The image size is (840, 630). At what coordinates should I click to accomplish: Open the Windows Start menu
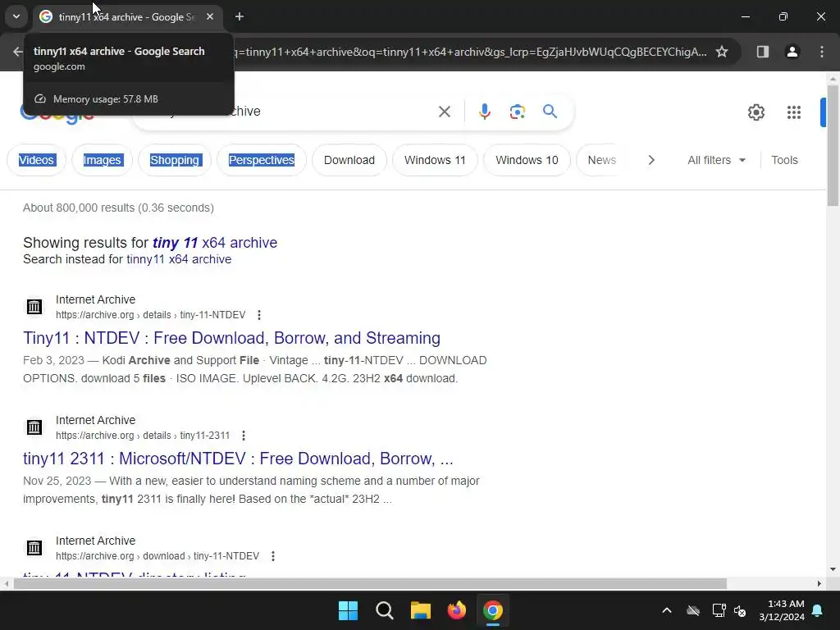coord(348,610)
